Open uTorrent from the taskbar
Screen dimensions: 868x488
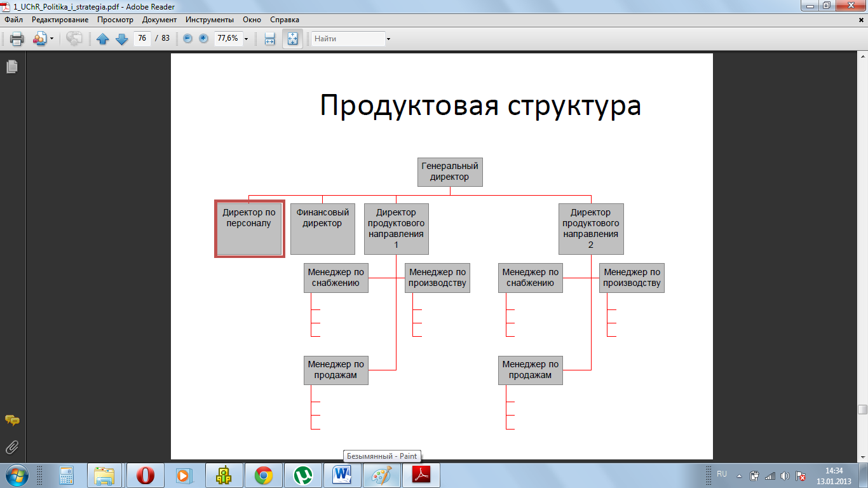coord(302,475)
